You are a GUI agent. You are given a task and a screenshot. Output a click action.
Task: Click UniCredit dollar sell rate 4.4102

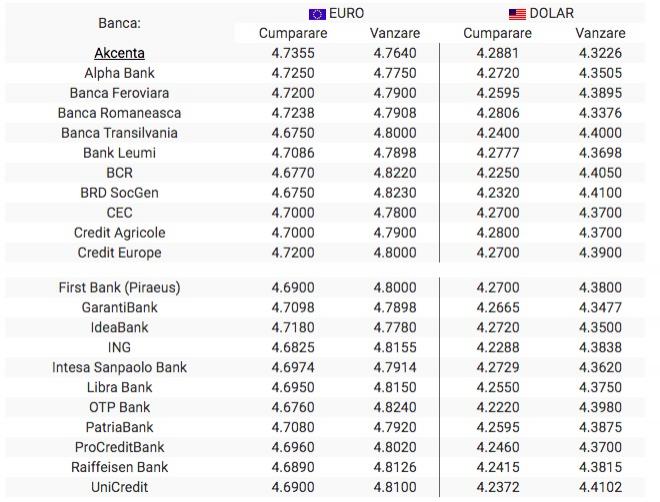pyautogui.click(x=600, y=487)
